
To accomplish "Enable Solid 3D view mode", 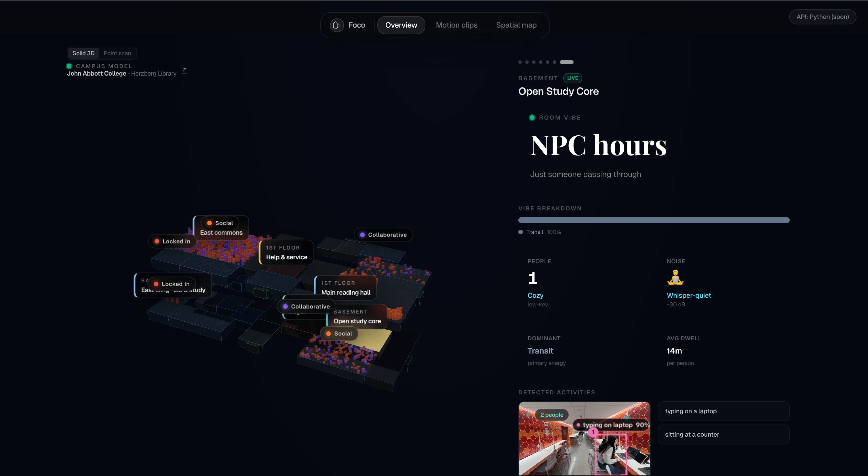I will pyautogui.click(x=83, y=53).
